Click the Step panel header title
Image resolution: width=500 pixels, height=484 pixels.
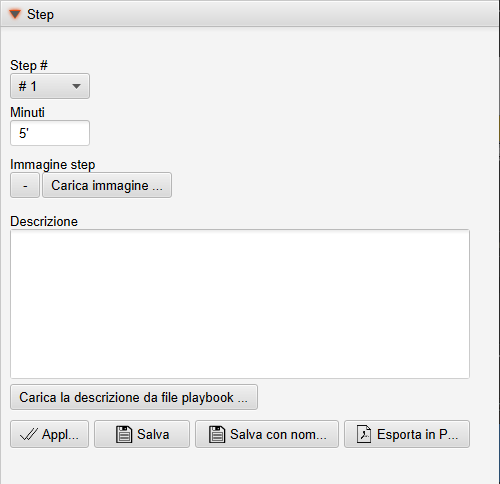coord(40,14)
